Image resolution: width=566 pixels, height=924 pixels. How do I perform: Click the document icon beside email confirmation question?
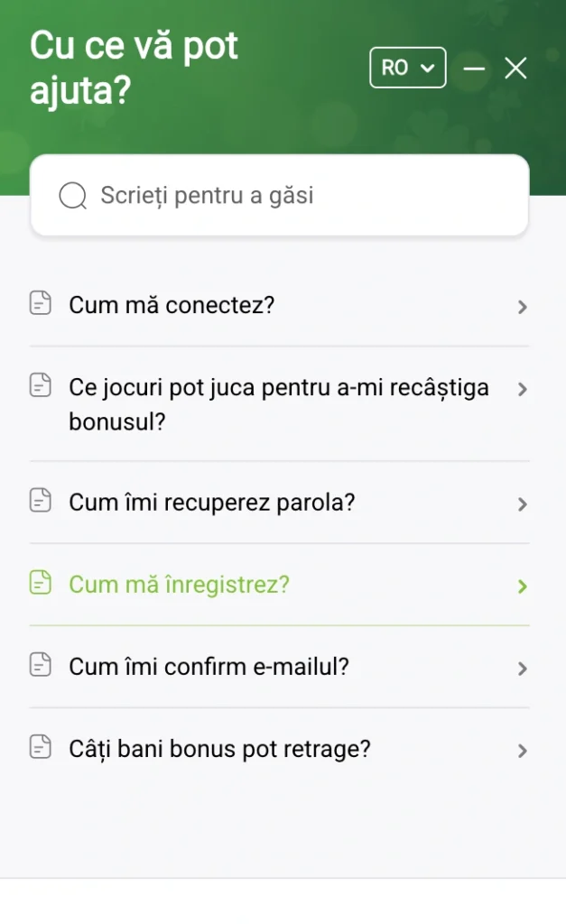(x=40, y=664)
